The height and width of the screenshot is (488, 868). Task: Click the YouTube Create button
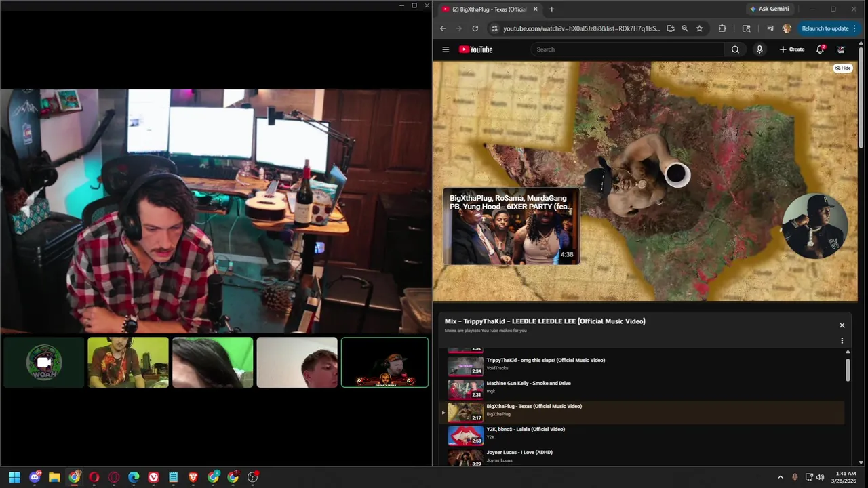pos(792,49)
